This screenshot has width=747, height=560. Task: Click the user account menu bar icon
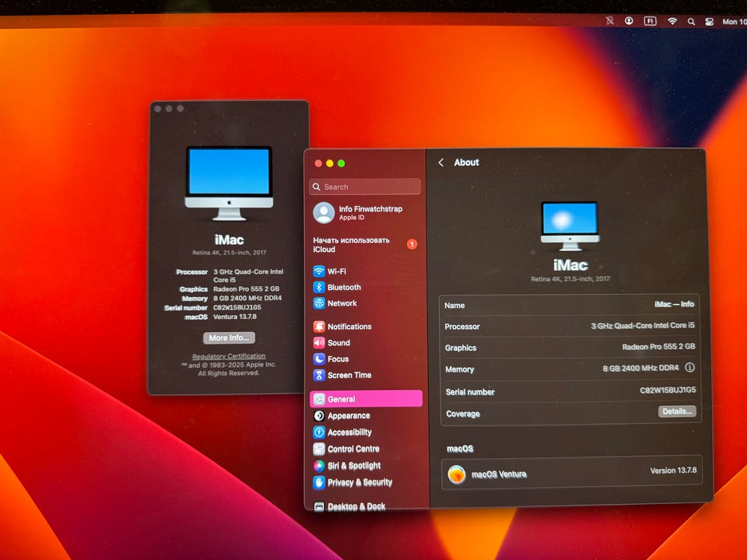click(x=629, y=20)
